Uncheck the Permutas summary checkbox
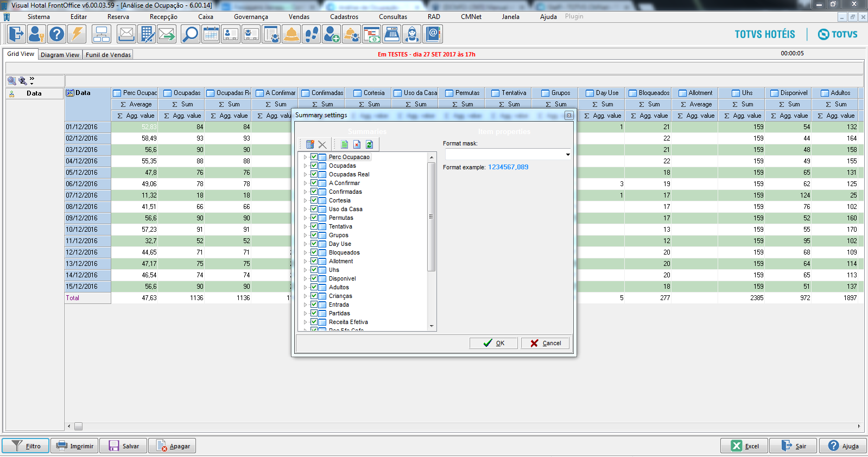This screenshot has height=457, width=868. (x=314, y=218)
